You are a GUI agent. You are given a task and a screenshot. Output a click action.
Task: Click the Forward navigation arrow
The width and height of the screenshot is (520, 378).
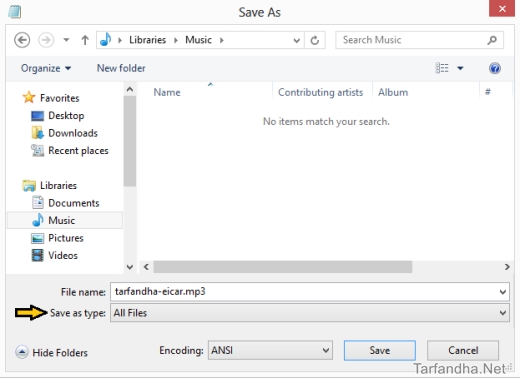tap(46, 40)
